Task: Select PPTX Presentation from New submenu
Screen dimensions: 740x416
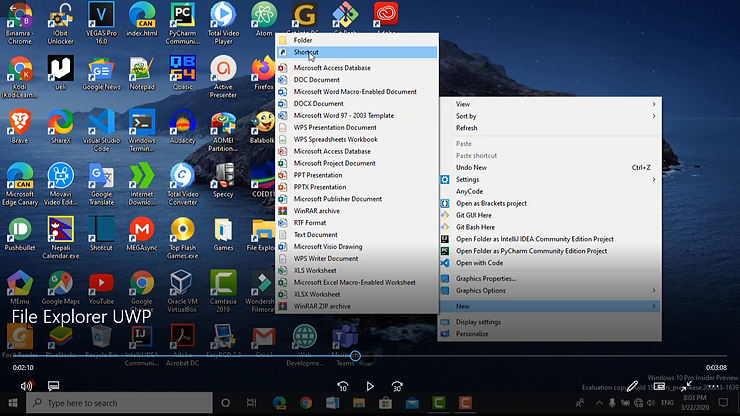Action: (x=357, y=187)
